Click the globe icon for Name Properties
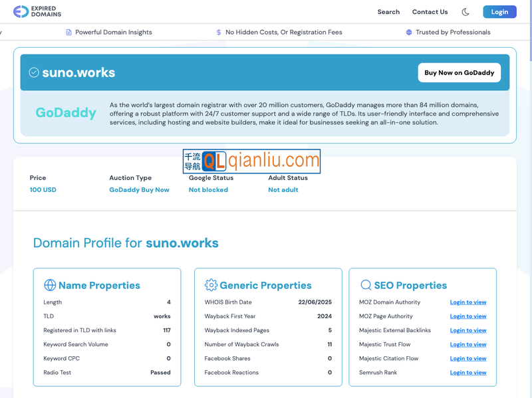 click(x=50, y=285)
